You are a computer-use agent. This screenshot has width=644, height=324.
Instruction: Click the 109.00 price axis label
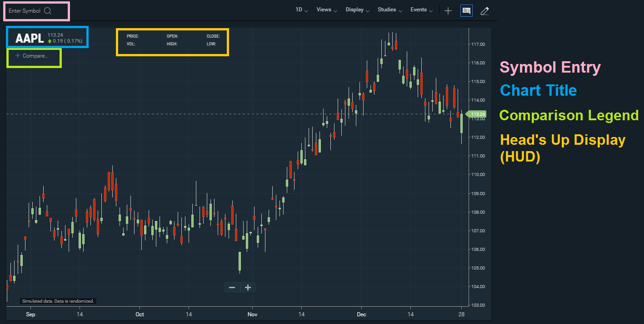pos(478,193)
